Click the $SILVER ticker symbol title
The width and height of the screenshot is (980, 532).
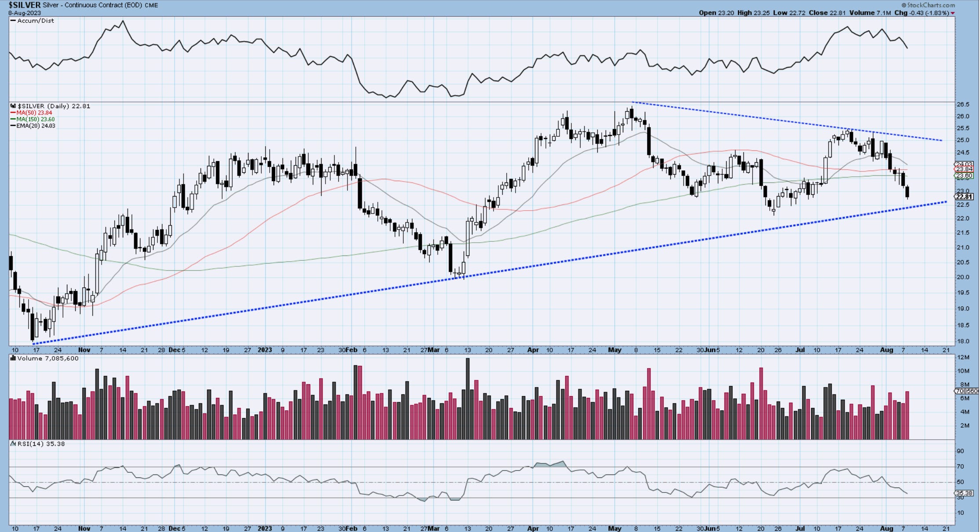coord(25,5)
